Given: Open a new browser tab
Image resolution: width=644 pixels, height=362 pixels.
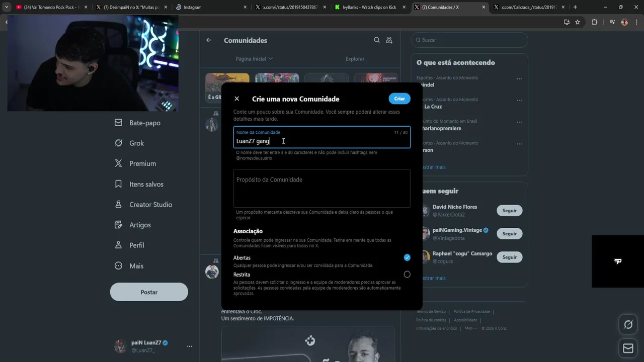Looking at the screenshot, I should click(575, 8).
